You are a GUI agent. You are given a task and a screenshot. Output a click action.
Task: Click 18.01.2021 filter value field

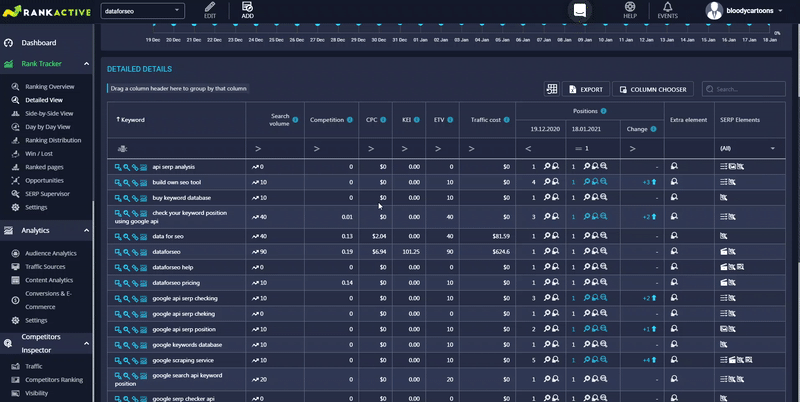(600, 148)
